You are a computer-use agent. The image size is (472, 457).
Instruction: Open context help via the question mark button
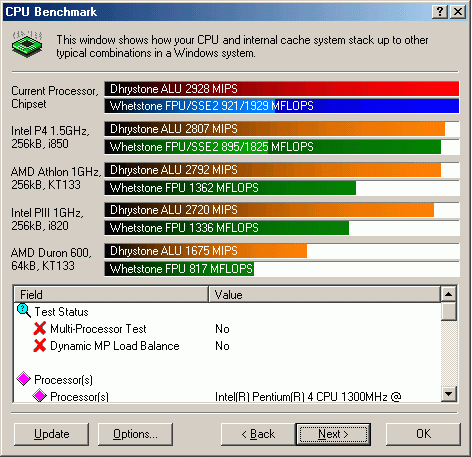click(440, 12)
